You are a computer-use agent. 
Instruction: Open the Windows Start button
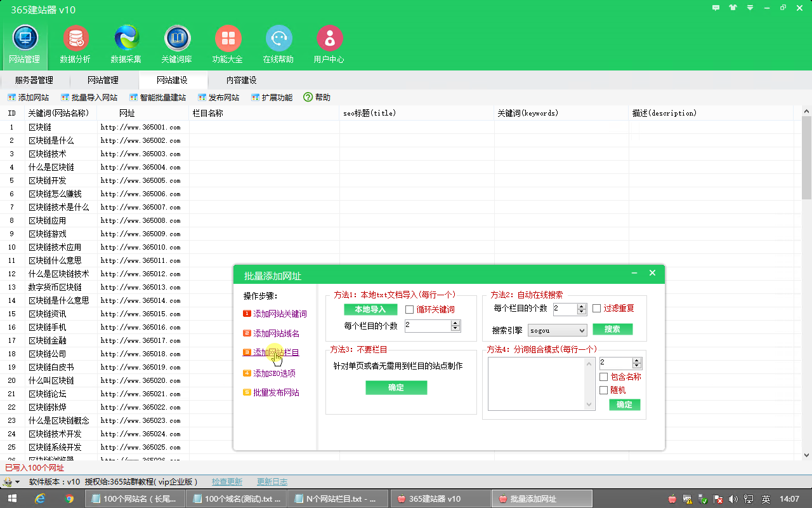point(11,498)
